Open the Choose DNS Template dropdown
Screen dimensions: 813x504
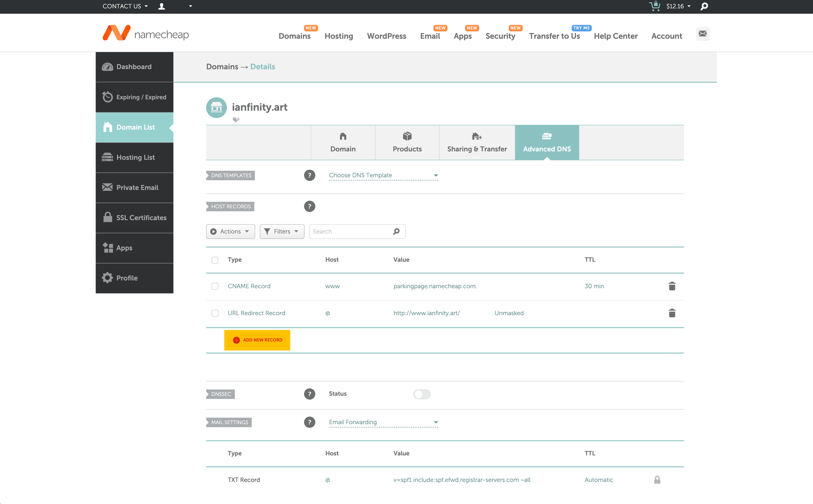(x=383, y=175)
